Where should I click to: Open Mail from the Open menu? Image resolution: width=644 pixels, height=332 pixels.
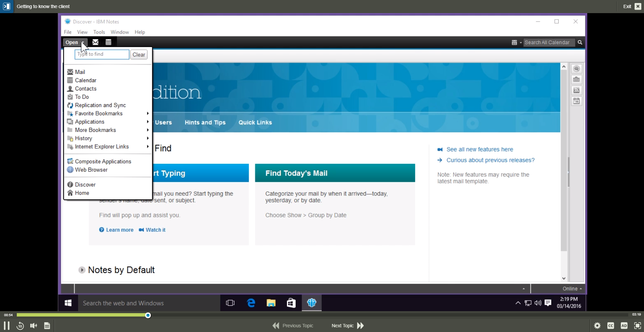click(80, 72)
